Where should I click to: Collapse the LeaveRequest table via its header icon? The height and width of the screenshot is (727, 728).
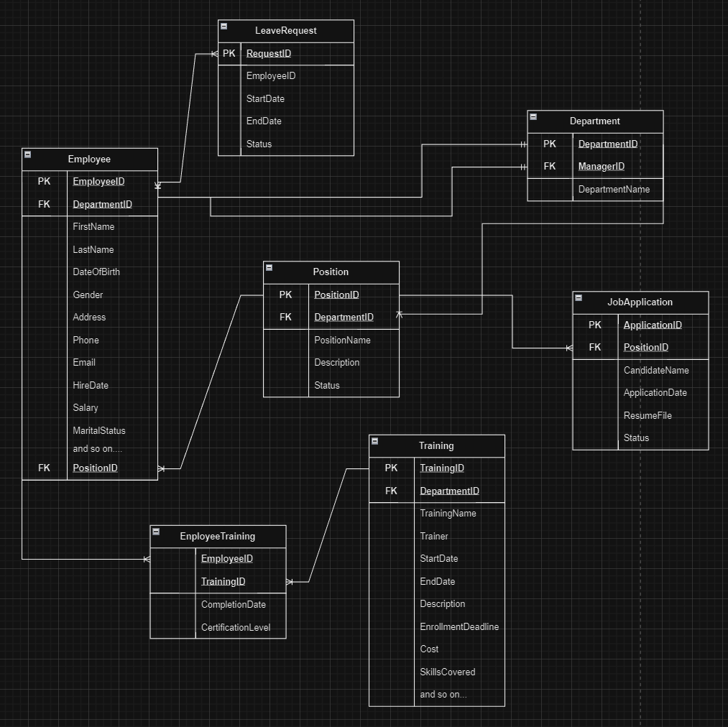click(x=224, y=26)
